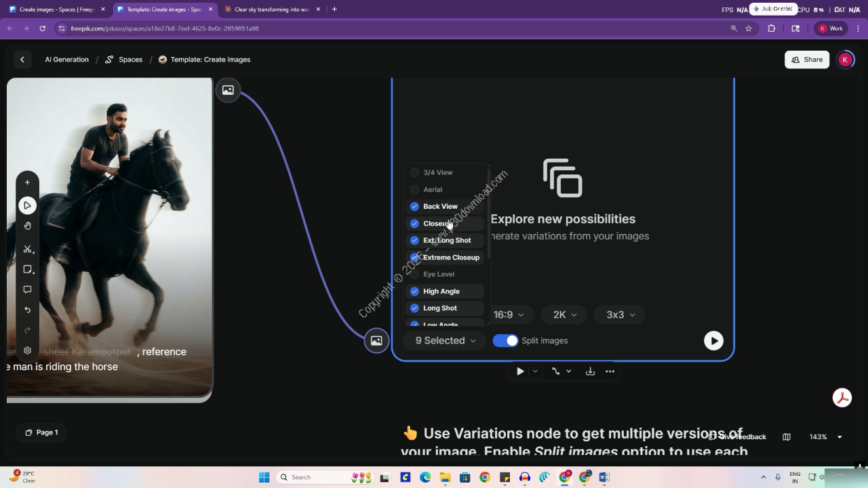Image resolution: width=868 pixels, height=488 pixels.
Task: Open a new browser tab
Action: (x=334, y=9)
